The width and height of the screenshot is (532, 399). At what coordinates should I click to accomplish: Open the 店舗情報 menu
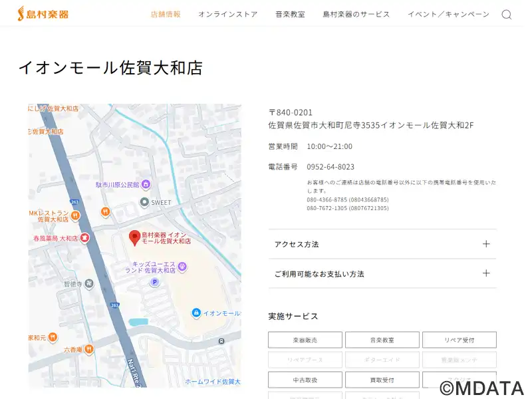click(x=166, y=14)
